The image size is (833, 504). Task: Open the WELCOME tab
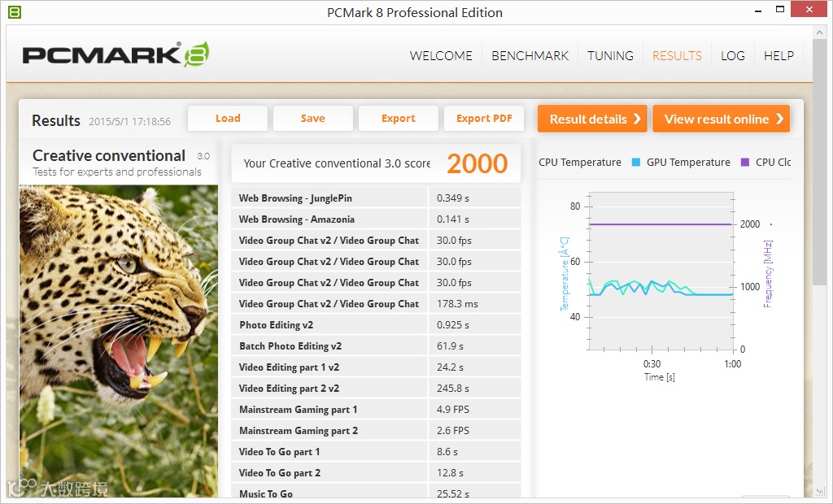441,56
